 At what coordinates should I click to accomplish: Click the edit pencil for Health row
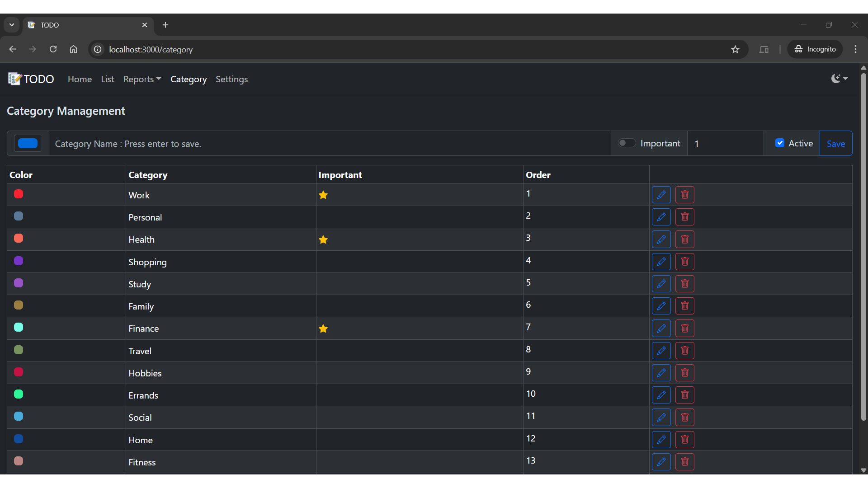pyautogui.click(x=661, y=239)
